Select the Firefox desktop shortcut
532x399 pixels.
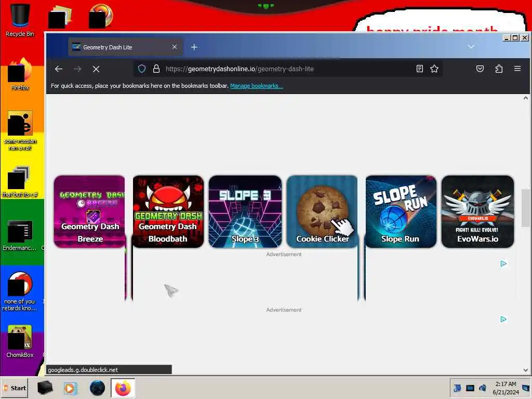(x=20, y=74)
